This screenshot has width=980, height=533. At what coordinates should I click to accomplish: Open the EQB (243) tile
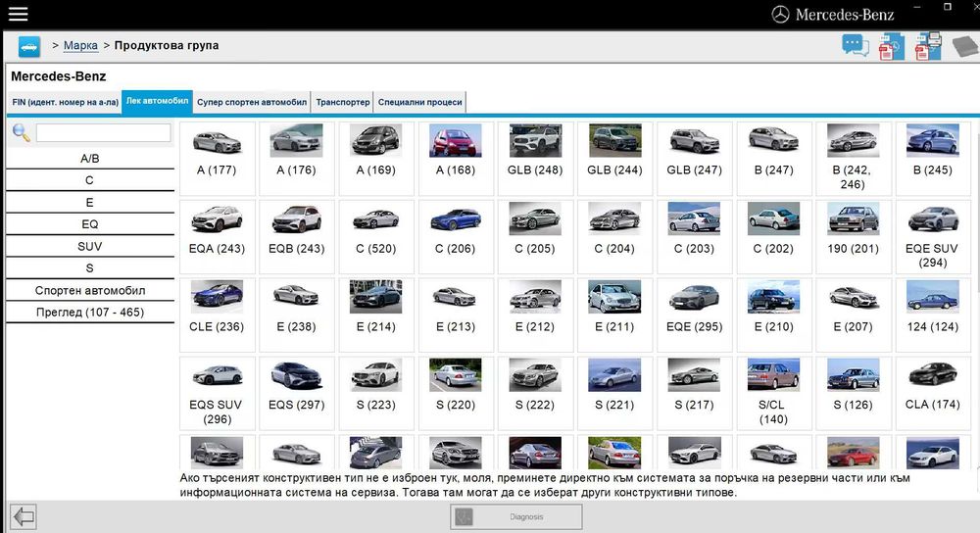pos(296,237)
